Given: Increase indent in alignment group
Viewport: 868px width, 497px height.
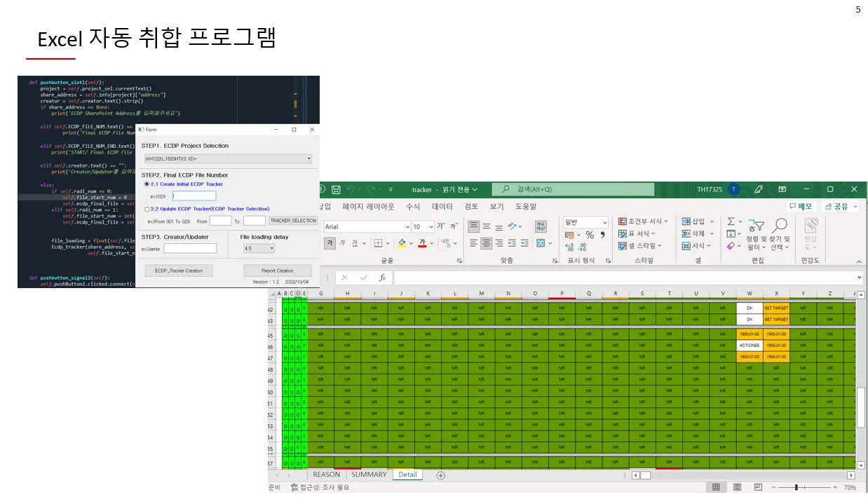Looking at the screenshot, I should [x=524, y=243].
